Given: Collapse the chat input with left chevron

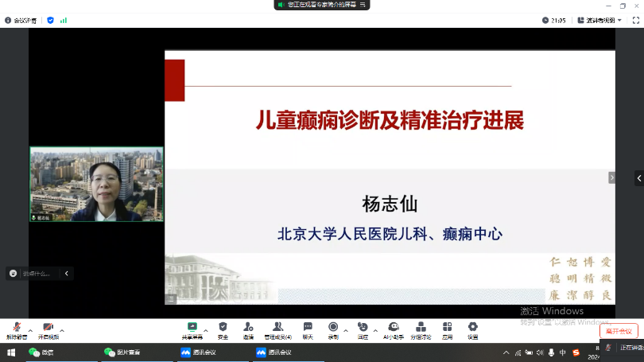Looking at the screenshot, I should pos(67,273).
